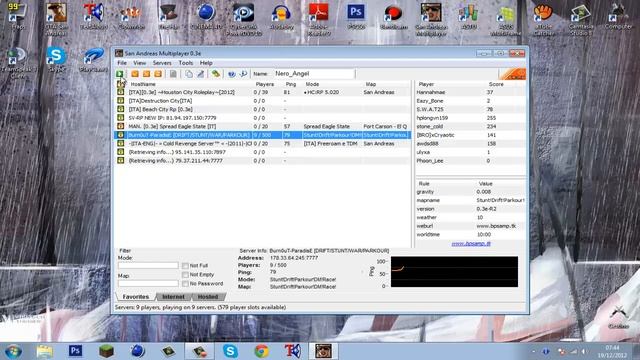Open Photoshop desktop shortcut
Image resolution: width=640 pixels, height=360 pixels.
tap(356, 16)
